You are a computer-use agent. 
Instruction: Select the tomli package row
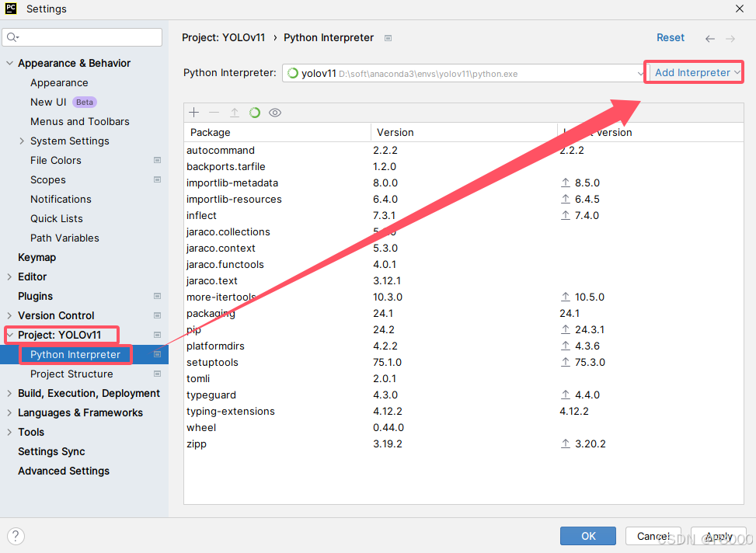(x=463, y=378)
